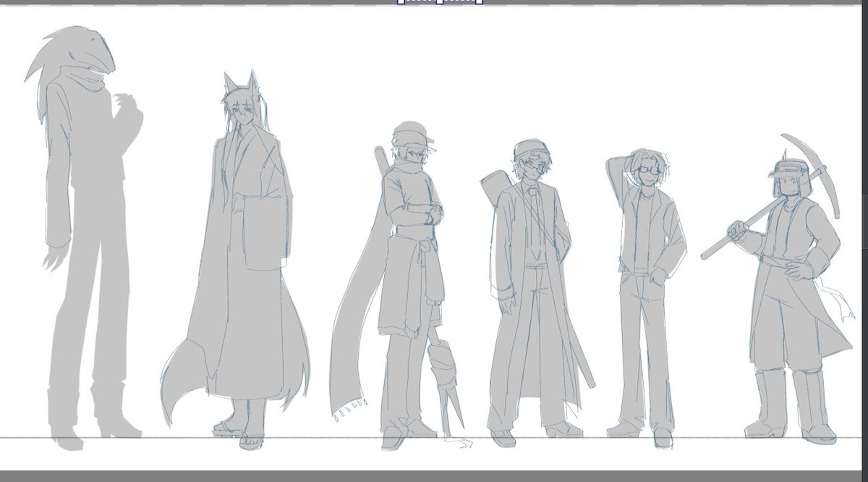This screenshot has height=482, width=868.
Task: Click the fox-eared character in long robe
Action: (235, 261)
